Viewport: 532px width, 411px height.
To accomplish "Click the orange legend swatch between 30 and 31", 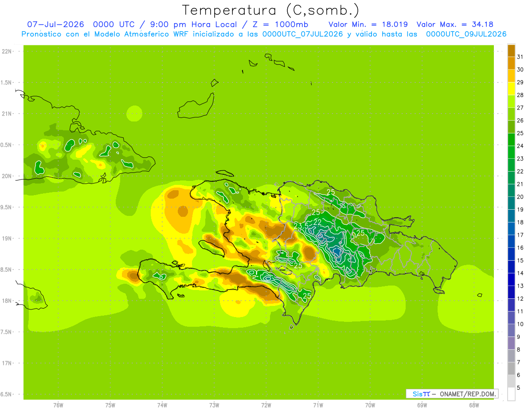I will 511,63.
